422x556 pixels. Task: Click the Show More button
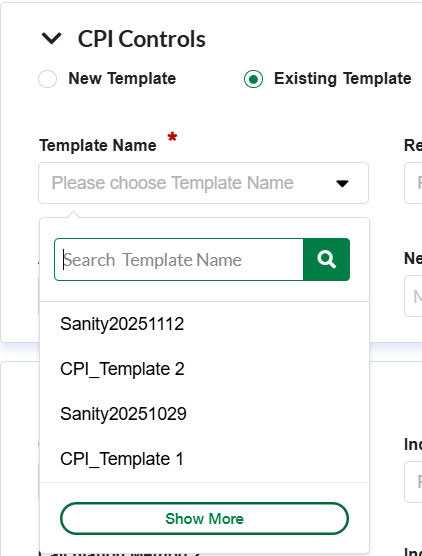[204, 518]
